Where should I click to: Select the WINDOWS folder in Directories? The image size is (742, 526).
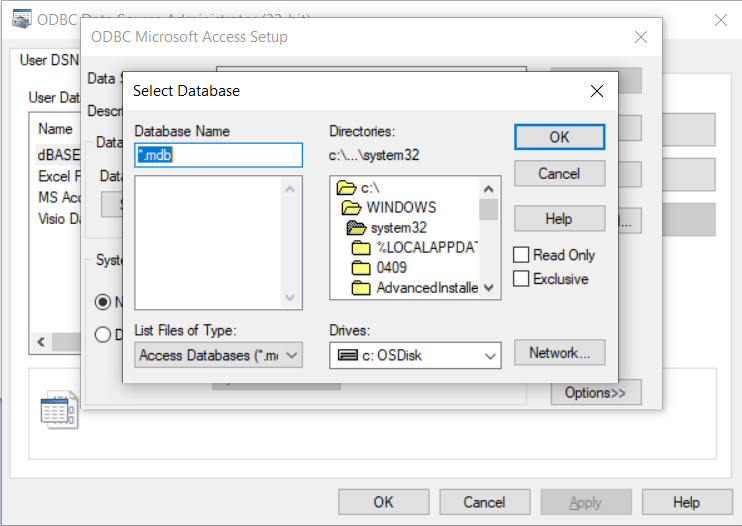(x=401, y=208)
